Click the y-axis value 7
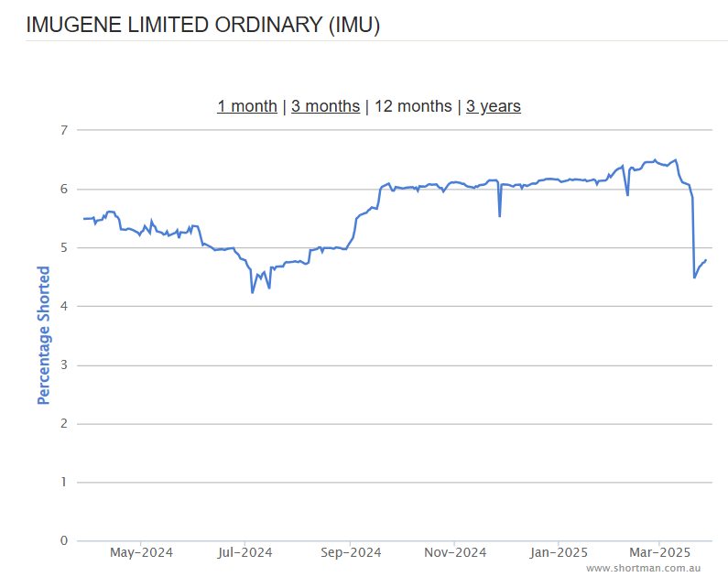This screenshot has width=728, height=577. (x=64, y=130)
